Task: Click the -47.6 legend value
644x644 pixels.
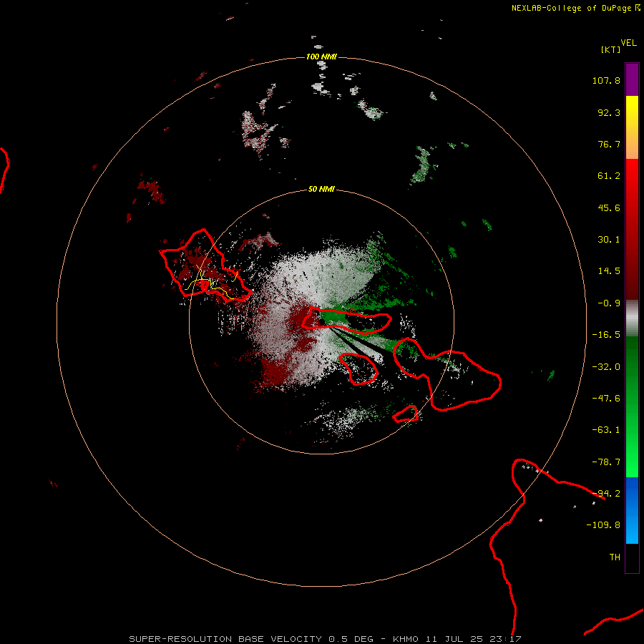Action: [606, 399]
